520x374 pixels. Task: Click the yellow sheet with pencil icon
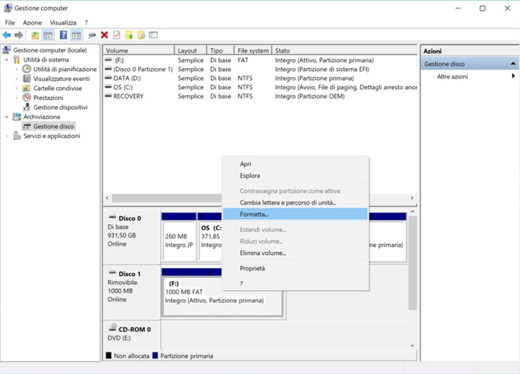141,35
